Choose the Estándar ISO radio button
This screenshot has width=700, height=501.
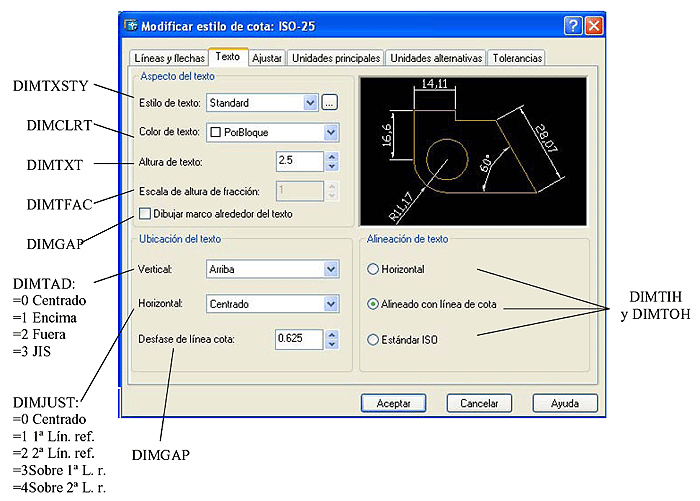click(373, 340)
